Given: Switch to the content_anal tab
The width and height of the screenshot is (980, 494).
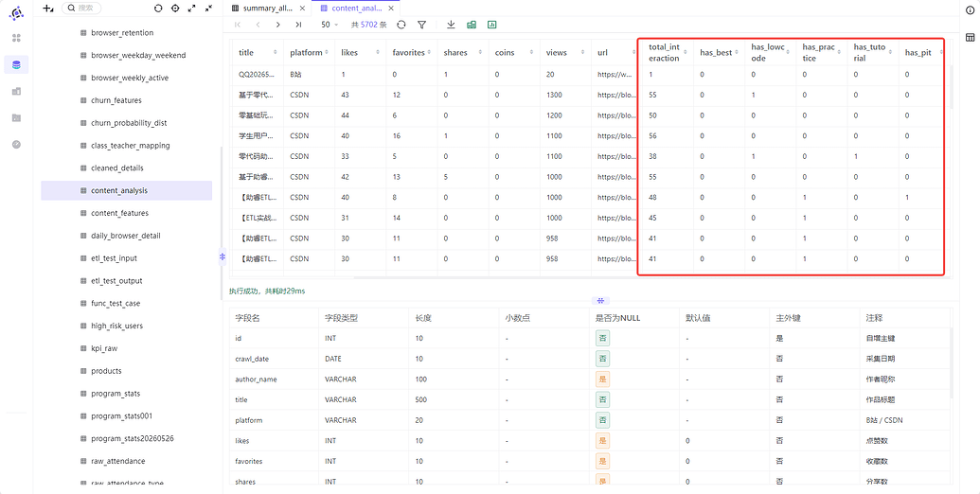Looking at the screenshot, I should 356,9.
